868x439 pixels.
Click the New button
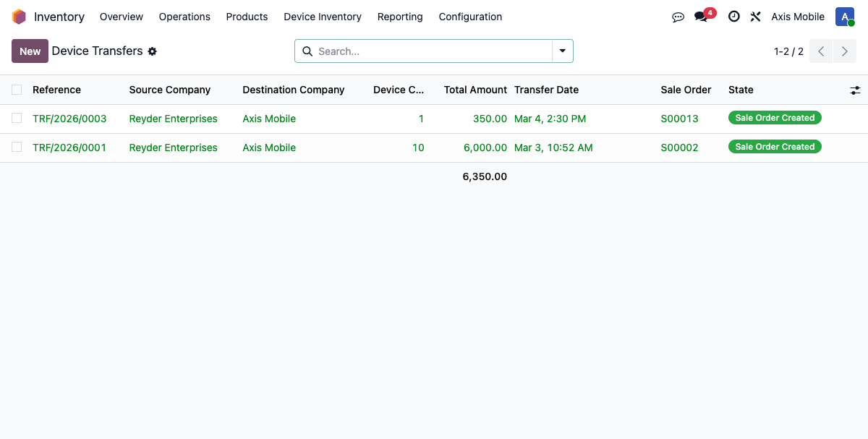(30, 51)
